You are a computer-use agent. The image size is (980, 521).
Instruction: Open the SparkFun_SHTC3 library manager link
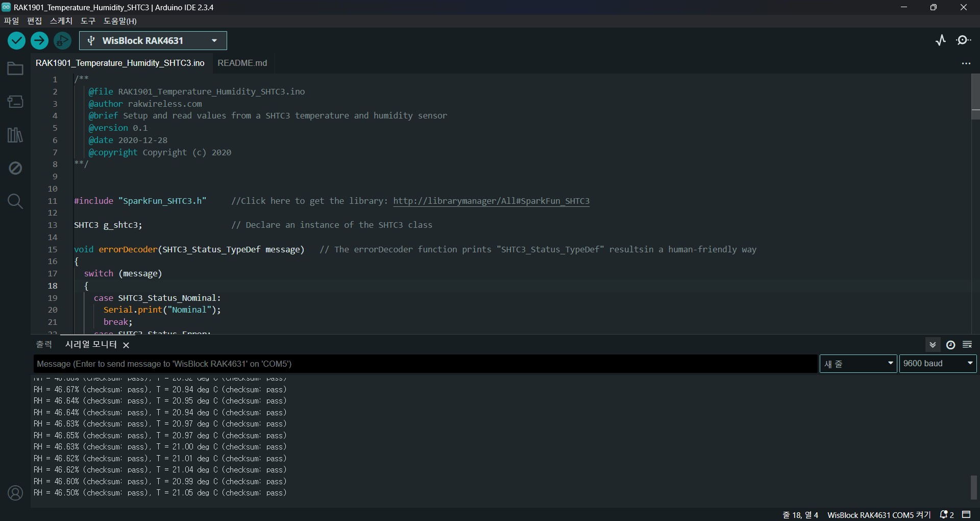[491, 201]
